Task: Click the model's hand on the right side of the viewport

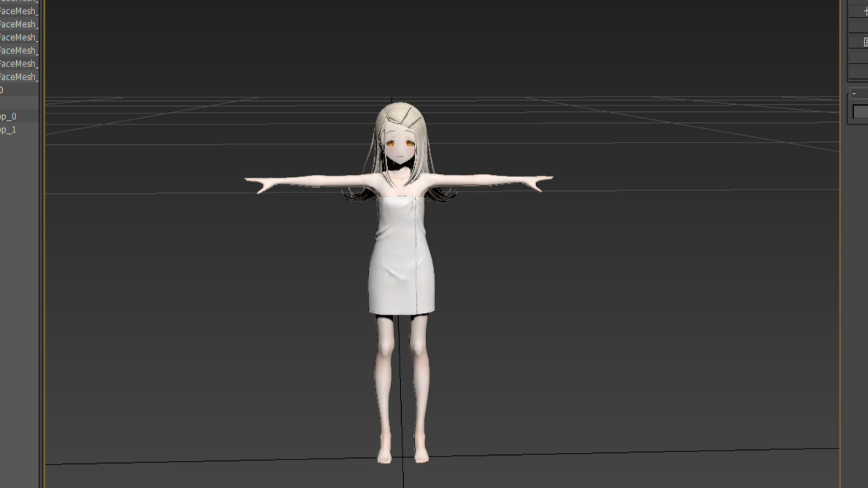Action: [x=540, y=181]
